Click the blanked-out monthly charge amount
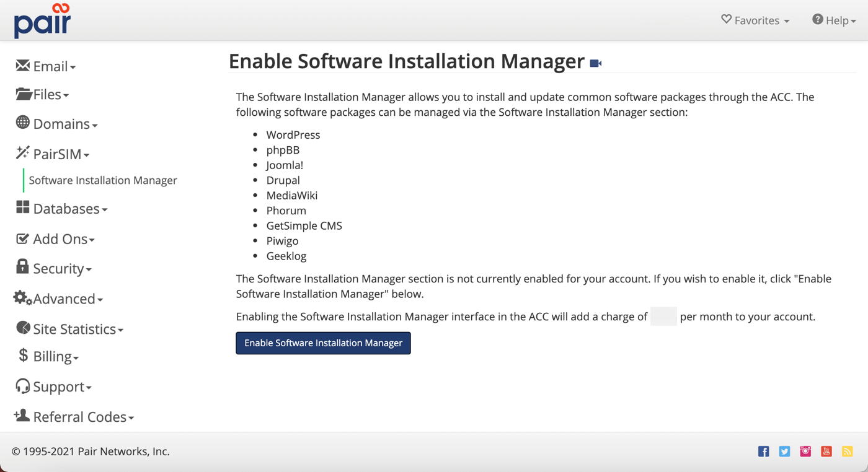Screen dimensions: 868x472 click(663, 317)
